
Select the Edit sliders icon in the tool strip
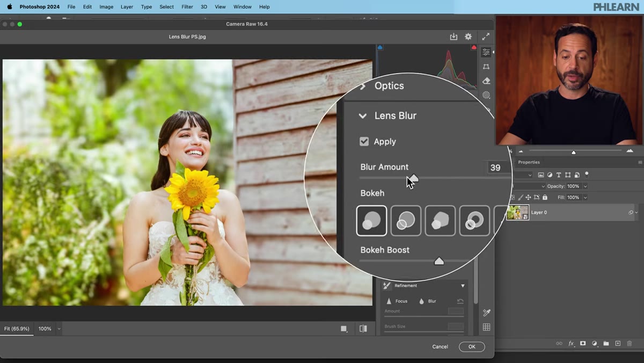(486, 52)
